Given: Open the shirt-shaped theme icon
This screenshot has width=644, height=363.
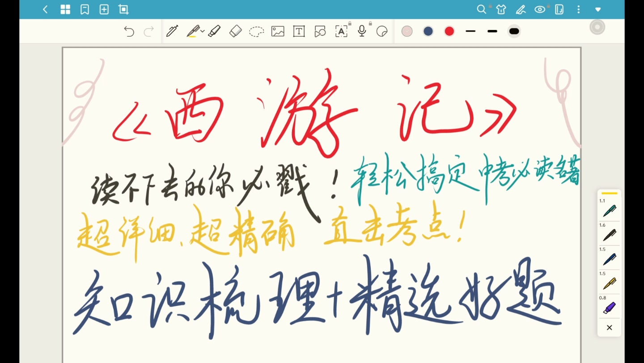Looking at the screenshot, I should 501,9.
